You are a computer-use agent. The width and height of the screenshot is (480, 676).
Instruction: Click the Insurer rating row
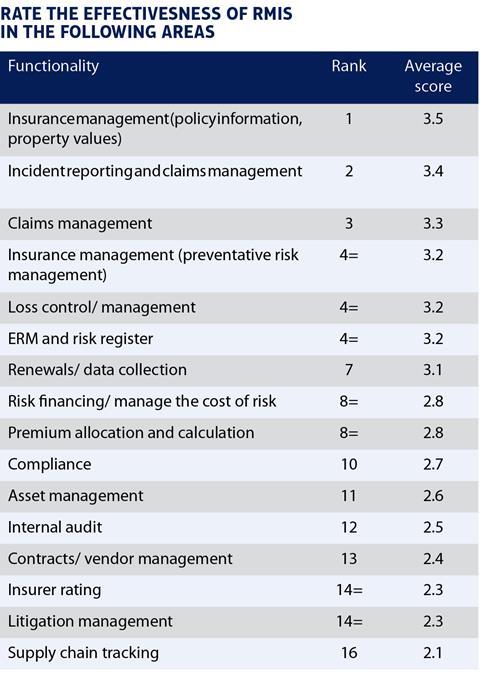tap(239, 590)
